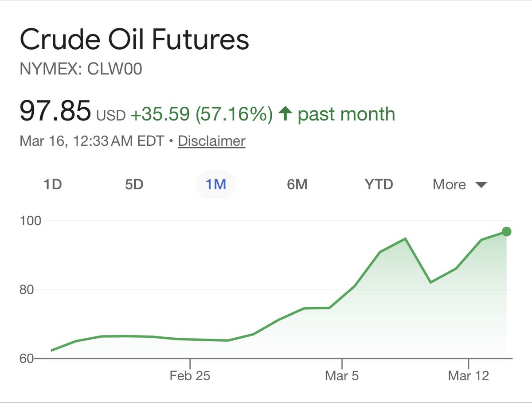The image size is (532, 406).
Task: Click the green up arrow icon
Action: pos(285,114)
